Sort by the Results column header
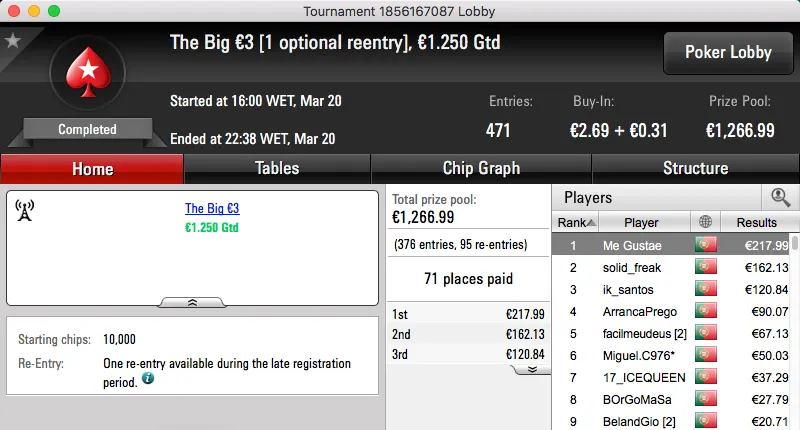The width and height of the screenshot is (800, 430). [756, 222]
